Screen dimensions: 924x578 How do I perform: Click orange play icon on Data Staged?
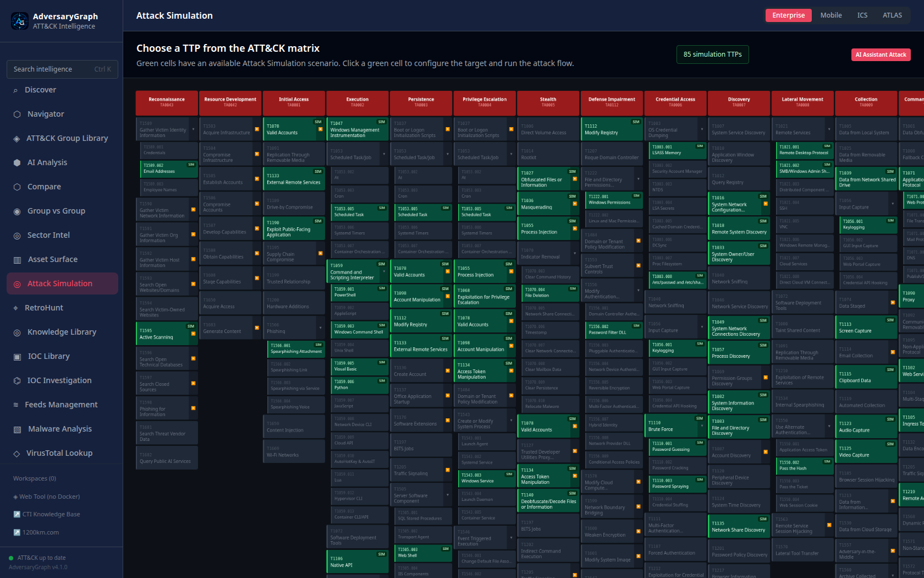(892, 303)
